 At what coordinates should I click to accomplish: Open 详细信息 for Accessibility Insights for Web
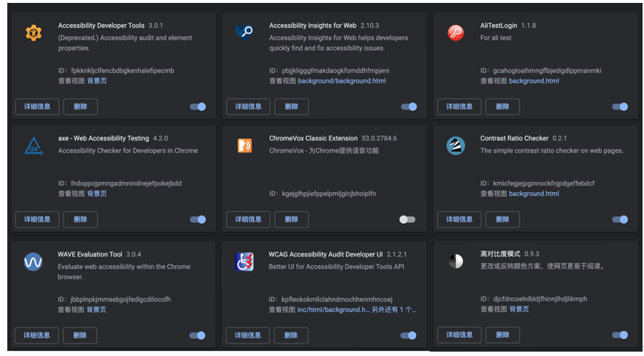click(x=248, y=107)
